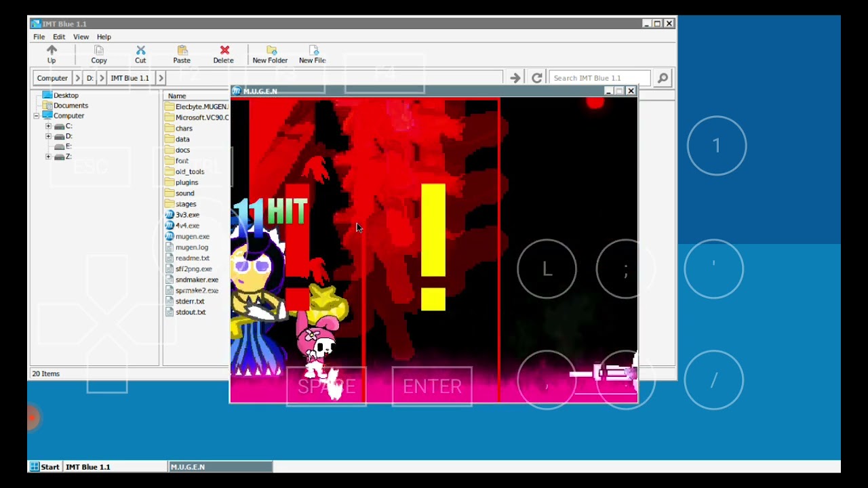Run search with magnifier icon
Image resolution: width=868 pixels, height=488 pixels.
[x=663, y=78]
